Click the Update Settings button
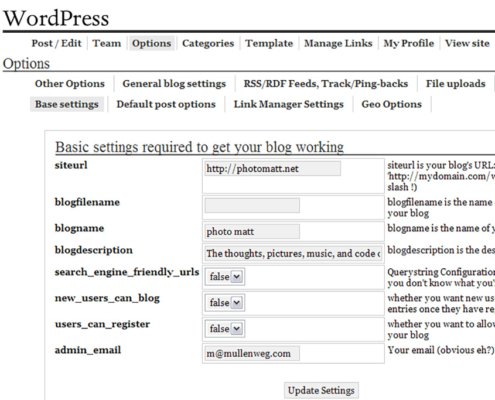The image size is (495, 400). (x=321, y=390)
